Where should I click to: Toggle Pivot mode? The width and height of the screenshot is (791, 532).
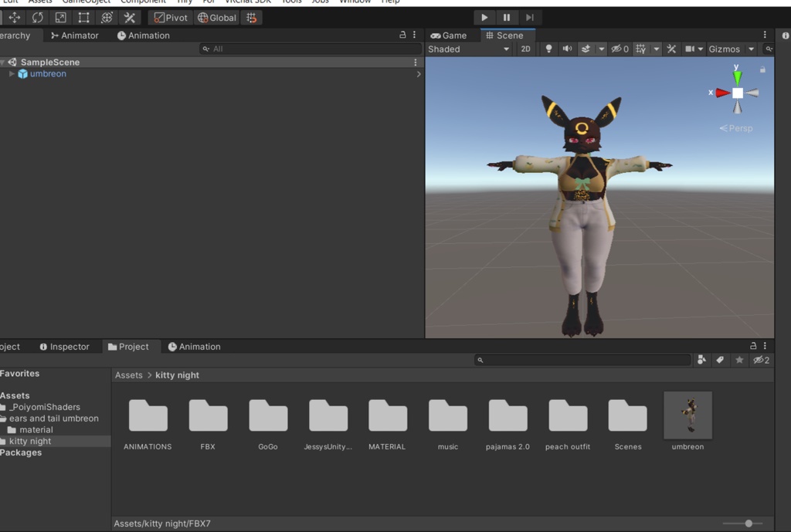[169, 17]
